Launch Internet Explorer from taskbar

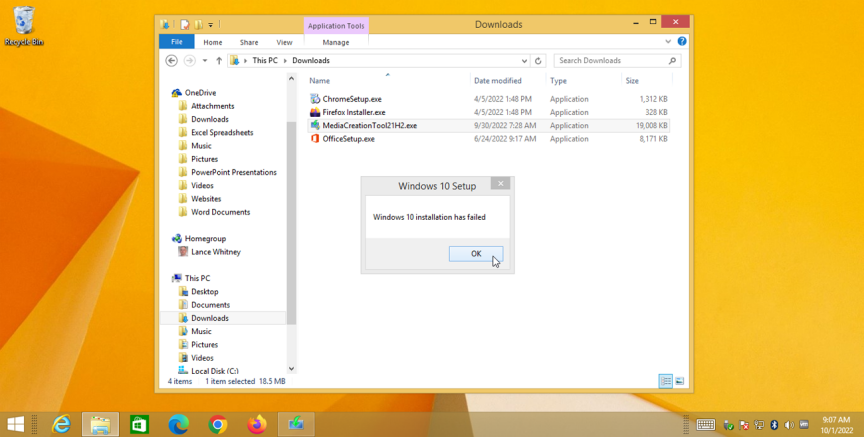61,424
